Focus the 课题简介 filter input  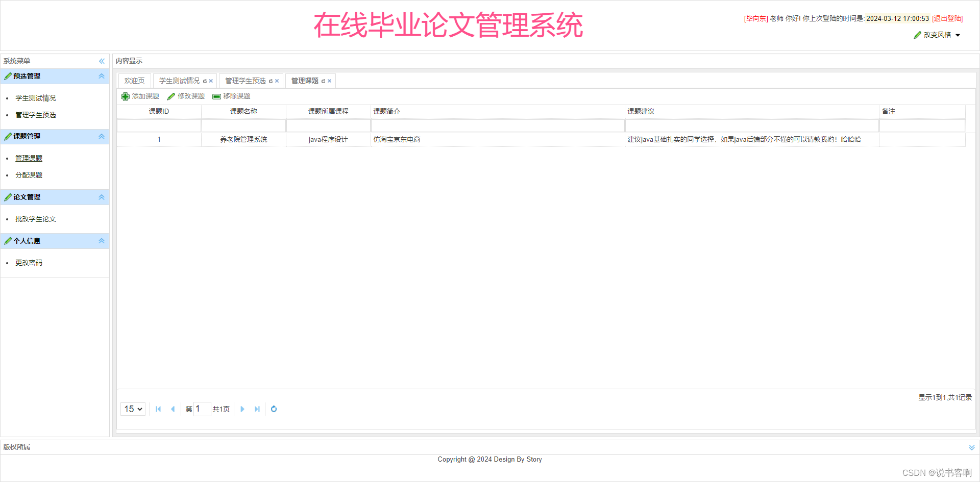coord(498,125)
